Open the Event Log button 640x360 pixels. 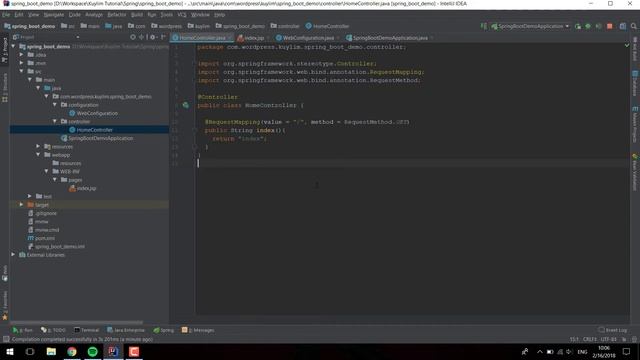pos(612,330)
